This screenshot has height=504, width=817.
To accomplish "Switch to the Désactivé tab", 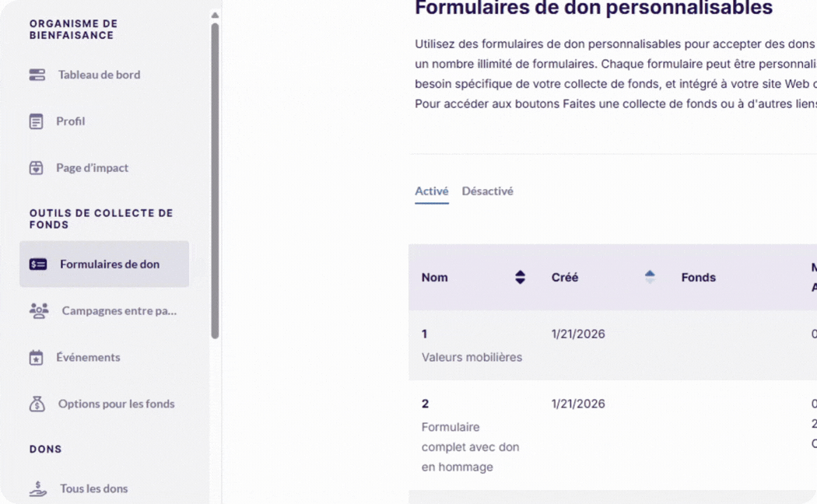I will pos(487,191).
